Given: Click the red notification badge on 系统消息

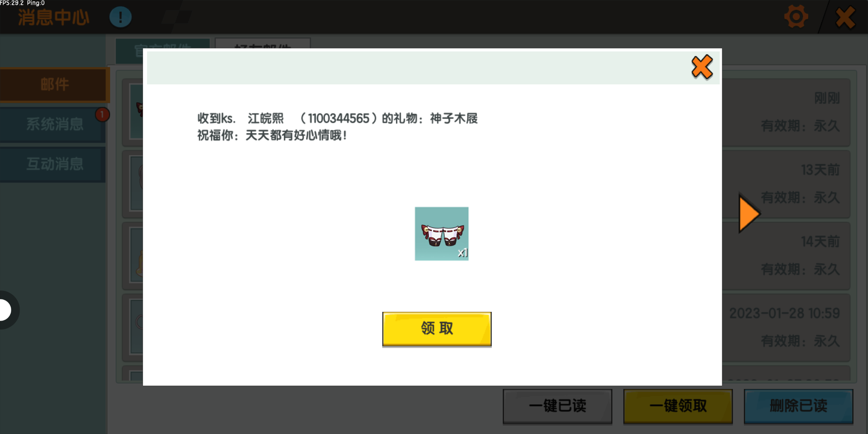Looking at the screenshot, I should coord(102,115).
